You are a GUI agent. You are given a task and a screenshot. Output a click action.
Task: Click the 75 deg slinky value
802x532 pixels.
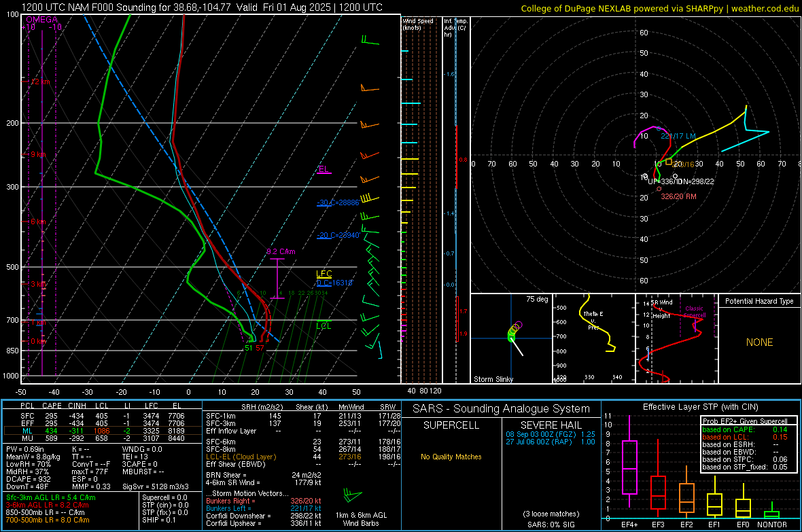coord(537,299)
